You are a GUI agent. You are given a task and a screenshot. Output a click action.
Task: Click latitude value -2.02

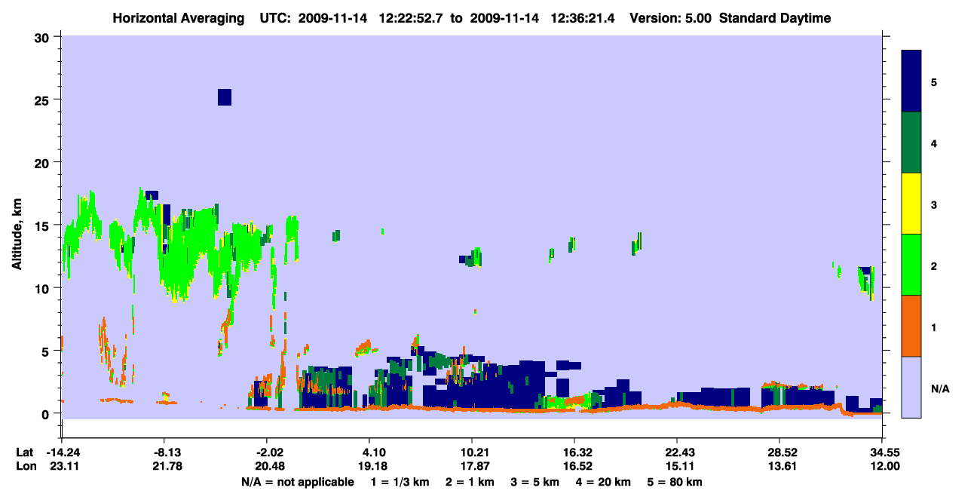coord(268,452)
